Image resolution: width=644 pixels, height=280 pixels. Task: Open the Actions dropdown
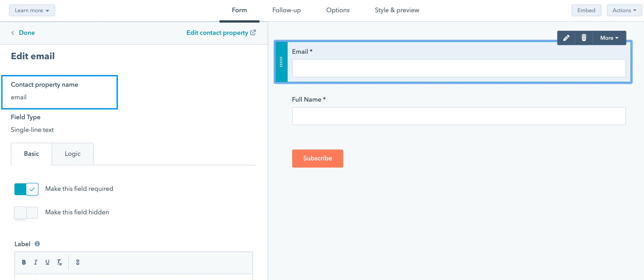pos(624,10)
